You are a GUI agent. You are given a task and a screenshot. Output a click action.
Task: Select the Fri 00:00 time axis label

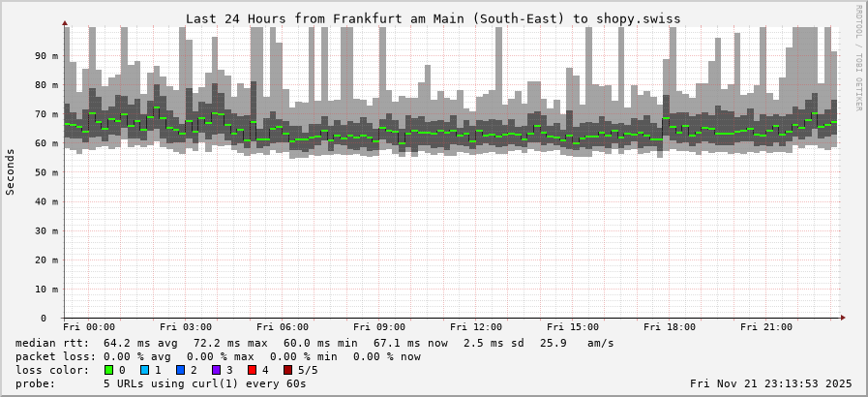pyautogui.click(x=89, y=327)
